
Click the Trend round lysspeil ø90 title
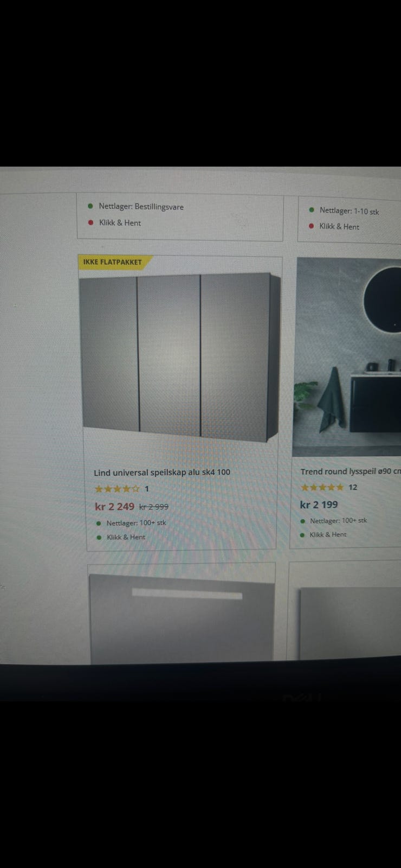351,471
